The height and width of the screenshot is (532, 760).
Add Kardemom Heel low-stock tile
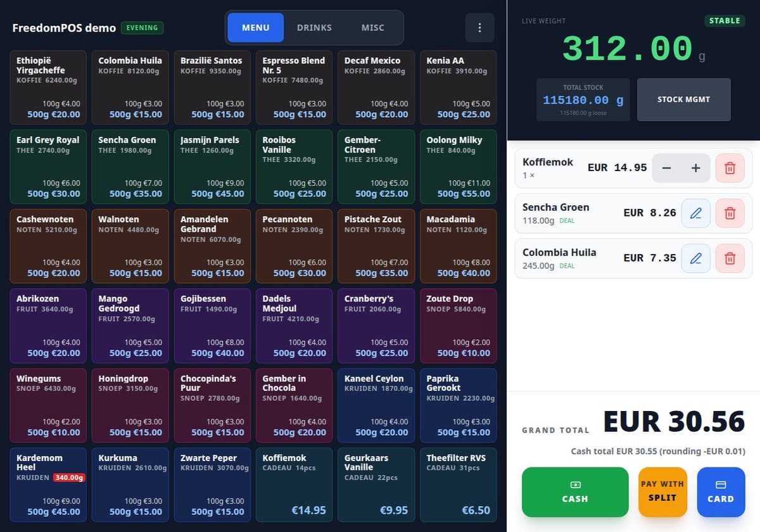pyautogui.click(x=48, y=484)
